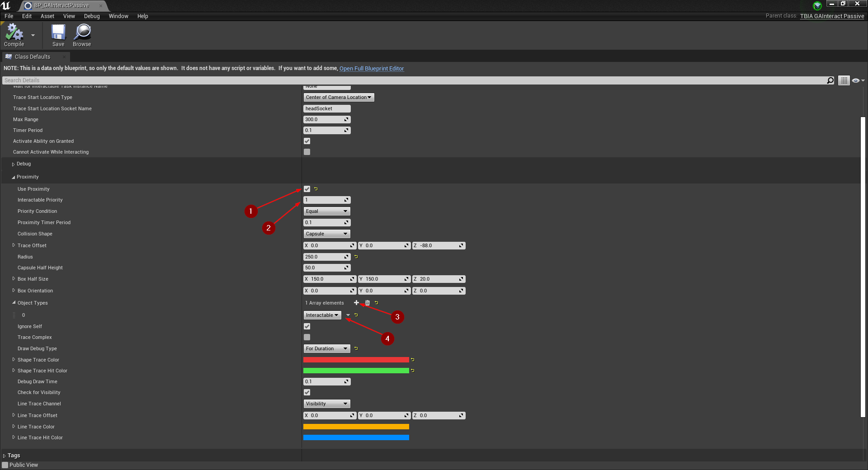Open the Window menu
This screenshot has width=868, height=470.
(x=118, y=16)
